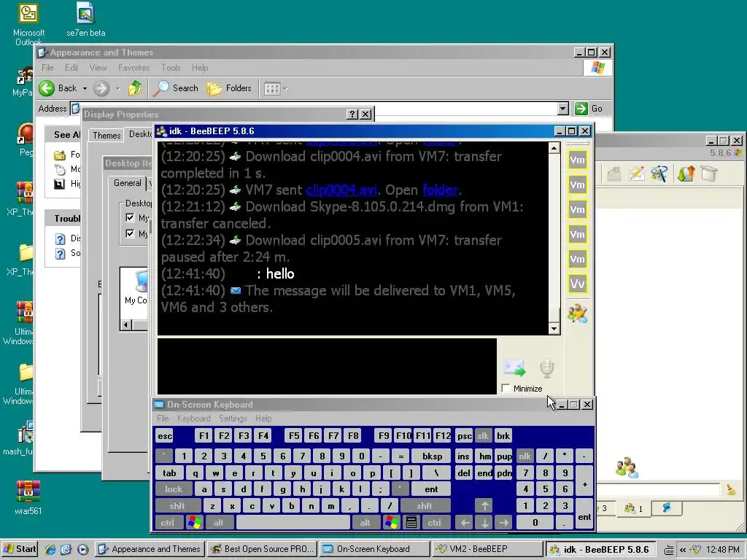Viewport: 747px width, 560px height.
Task: Expand the Back button history dropdown arrow
Action: (85, 88)
